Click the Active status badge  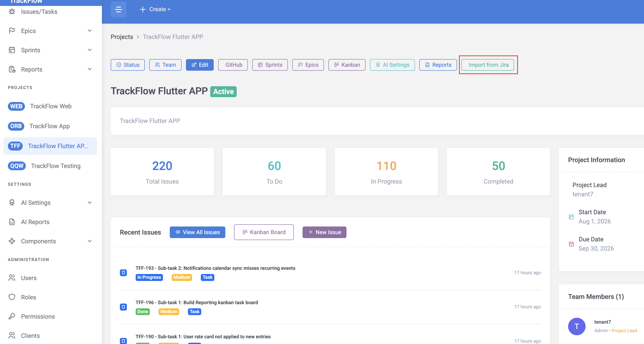tap(223, 91)
